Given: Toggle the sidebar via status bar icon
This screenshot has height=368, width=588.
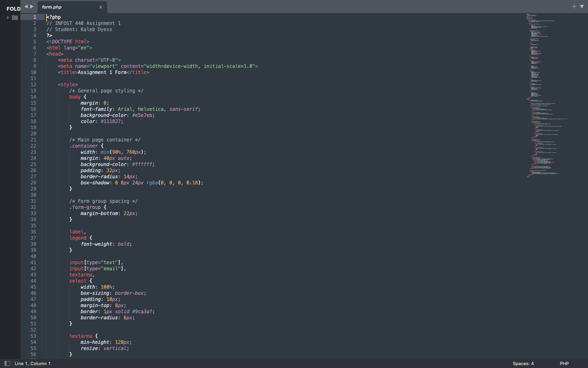Looking at the screenshot, I should (7, 364).
